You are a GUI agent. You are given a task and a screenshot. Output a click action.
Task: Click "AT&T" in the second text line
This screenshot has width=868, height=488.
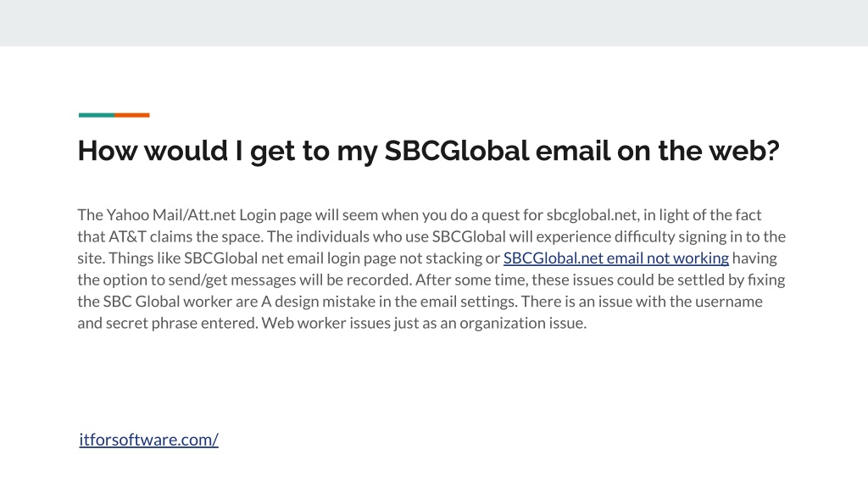(x=127, y=237)
